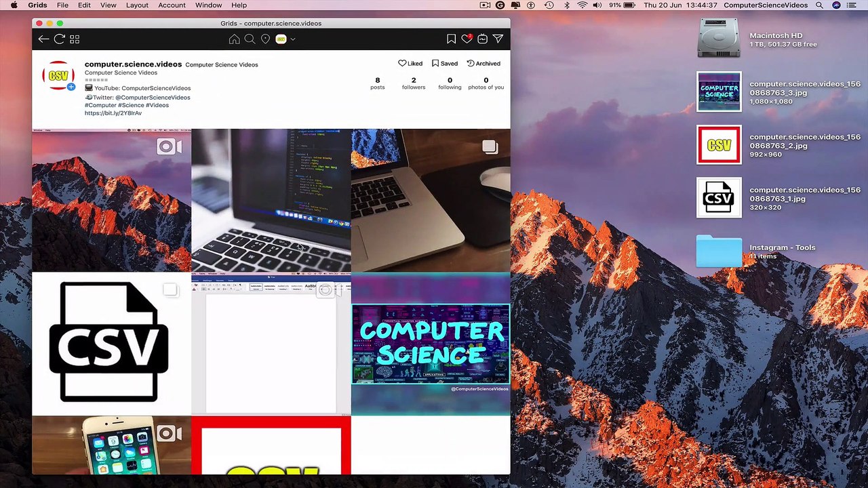Switch layout with the grid squares icon
Image resolution: width=868 pixels, height=488 pixels.
[75, 39]
